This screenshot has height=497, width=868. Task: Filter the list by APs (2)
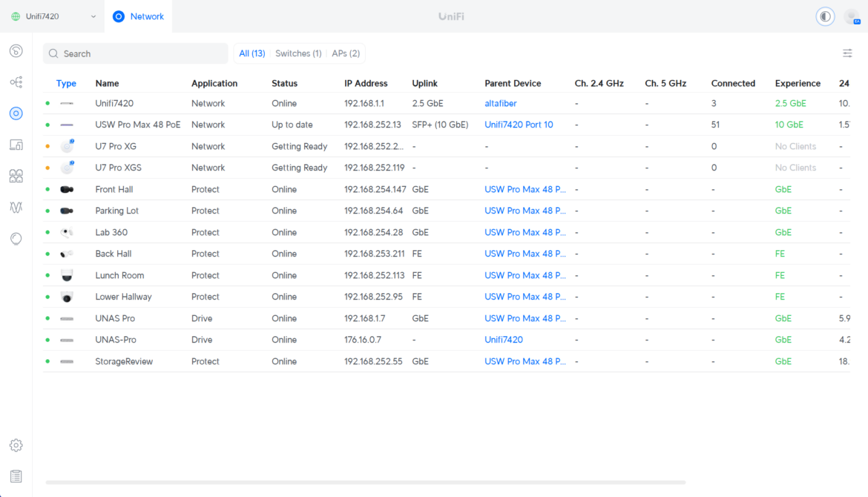pos(346,53)
